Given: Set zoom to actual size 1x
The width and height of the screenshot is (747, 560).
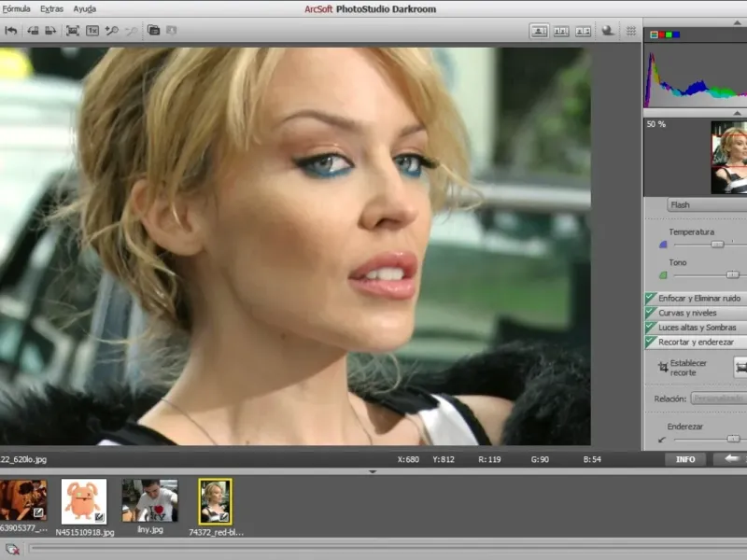Looking at the screenshot, I should pos(92,31).
